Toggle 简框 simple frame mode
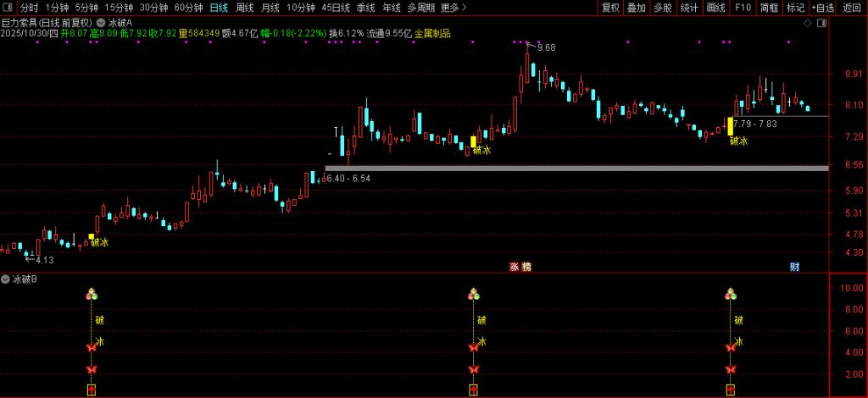 pyautogui.click(x=769, y=8)
